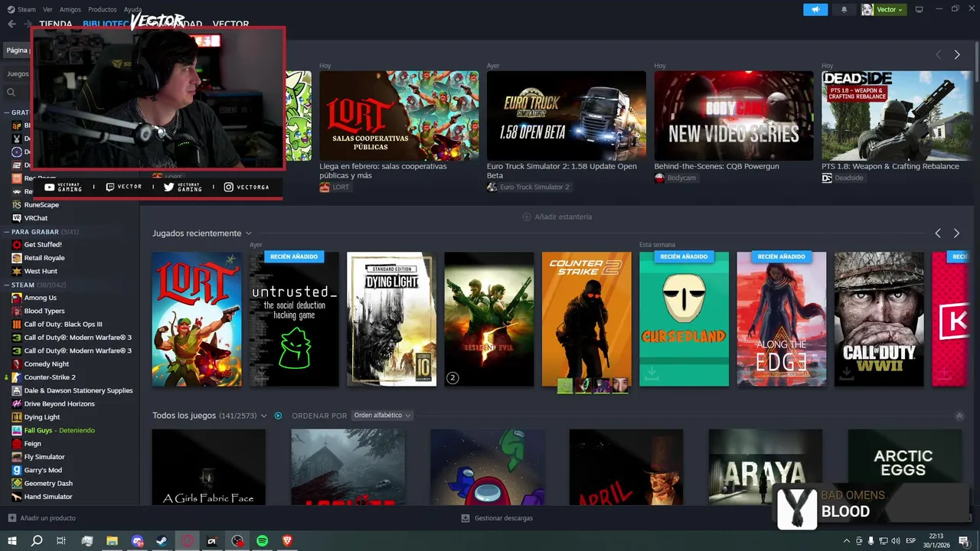Viewport: 980px width, 551px height.
Task: Click the LORT icon under the news
Action: coord(325,187)
